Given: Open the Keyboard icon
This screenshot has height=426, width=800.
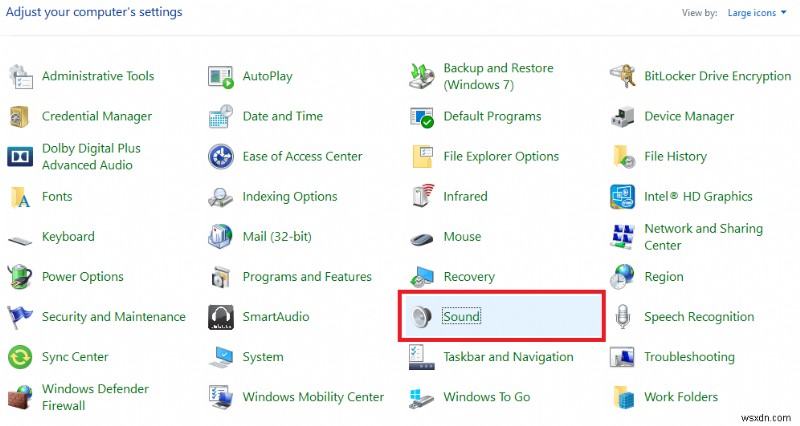Looking at the screenshot, I should (20, 239).
